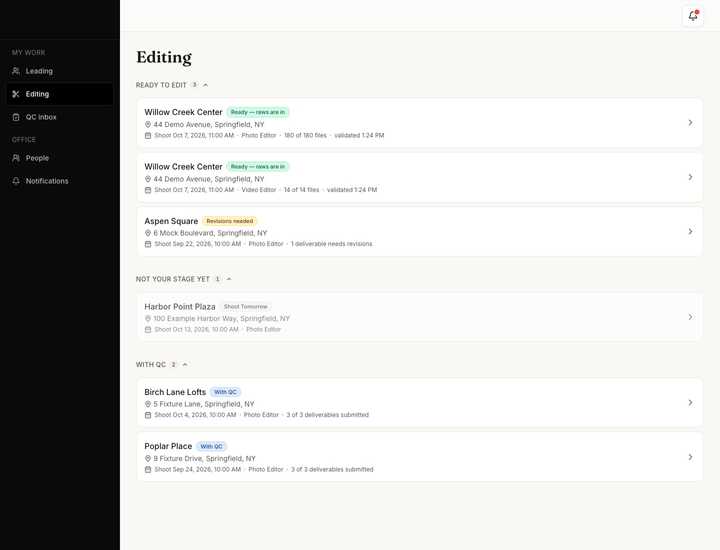Viewport: 720px width, 550px height.
Task: Open Aspen Square card chevron
Action: (x=690, y=231)
